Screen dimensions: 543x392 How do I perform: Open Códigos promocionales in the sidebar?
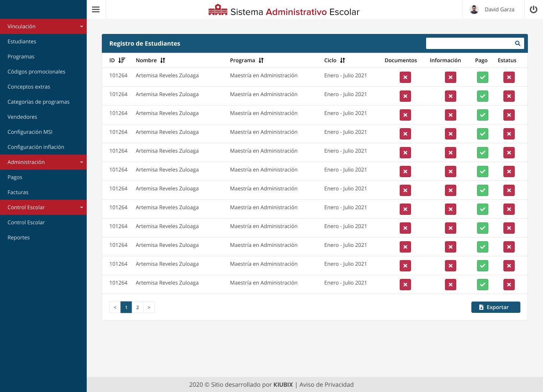click(x=36, y=72)
